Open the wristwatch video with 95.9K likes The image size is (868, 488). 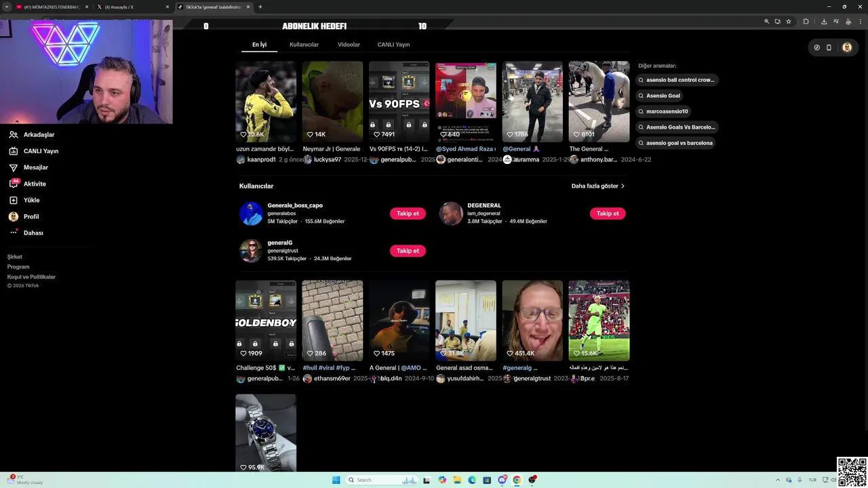pyautogui.click(x=266, y=433)
